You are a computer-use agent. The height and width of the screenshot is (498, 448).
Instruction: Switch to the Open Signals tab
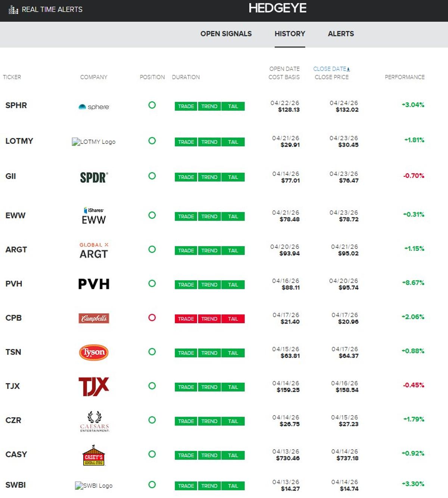(x=226, y=34)
